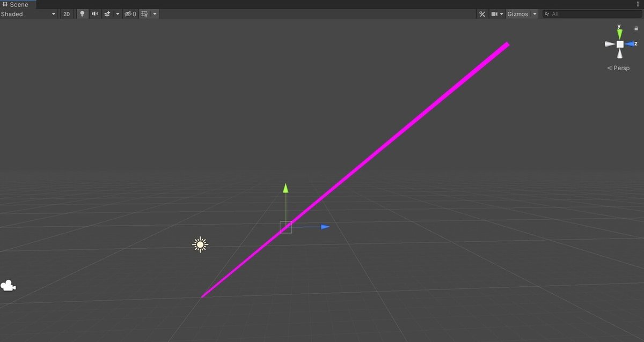Click the padlock above the orientation gizmo
The image size is (644, 342).
pyautogui.click(x=635, y=27)
